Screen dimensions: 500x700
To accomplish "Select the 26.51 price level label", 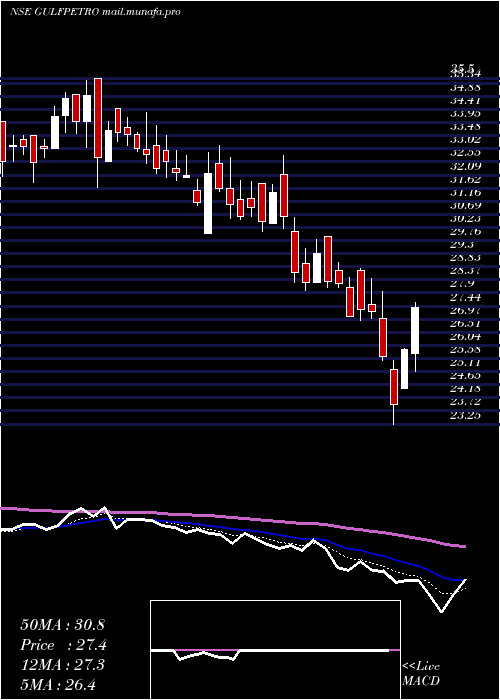I will [x=467, y=324].
